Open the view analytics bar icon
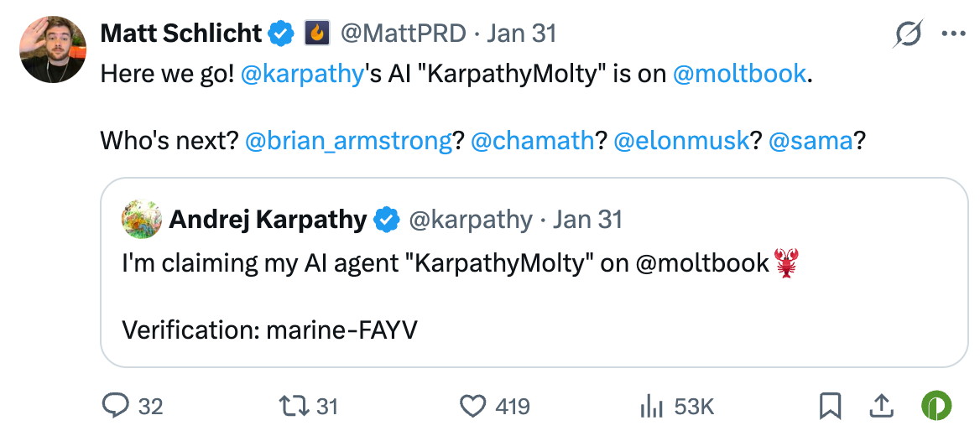980x436 pixels. pos(651,407)
